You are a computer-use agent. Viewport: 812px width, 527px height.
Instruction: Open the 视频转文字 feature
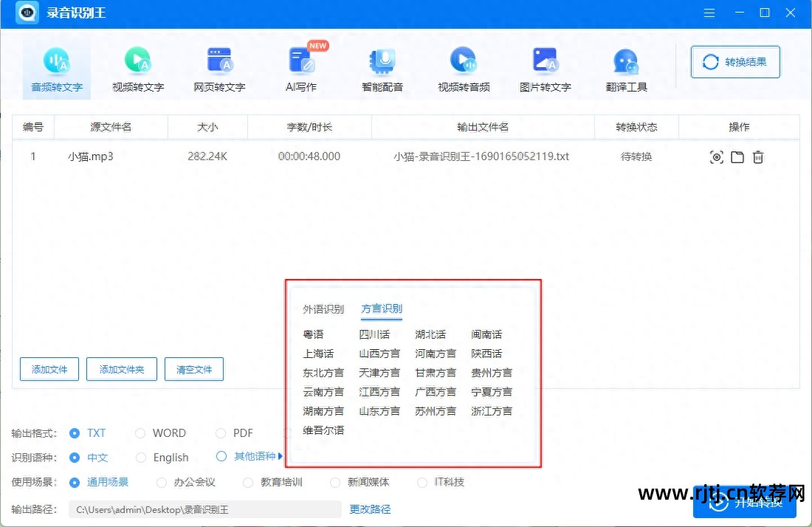137,68
